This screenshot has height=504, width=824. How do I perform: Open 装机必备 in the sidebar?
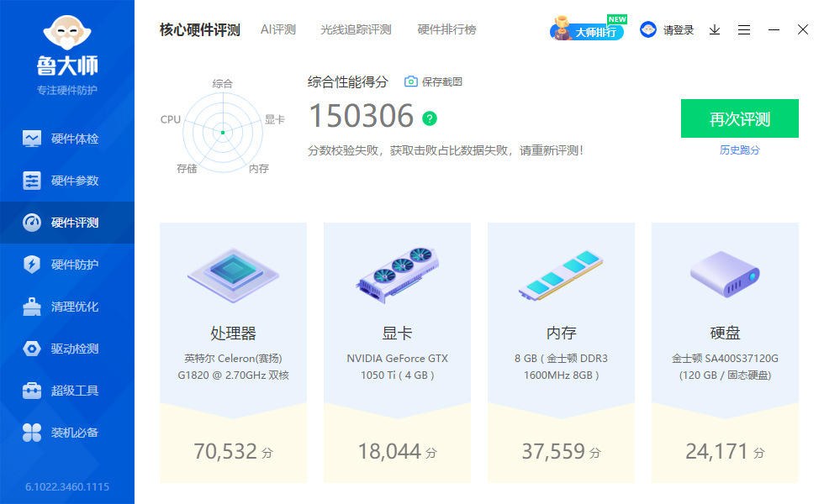click(x=67, y=433)
